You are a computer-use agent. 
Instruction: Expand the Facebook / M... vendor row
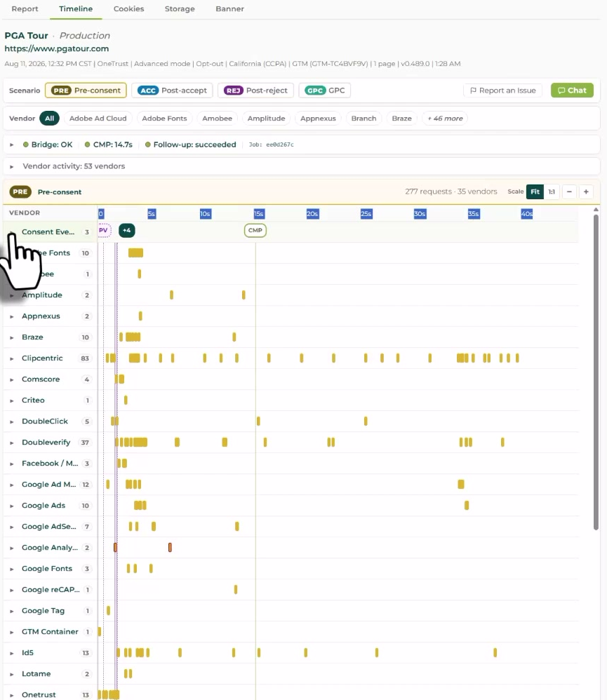click(x=12, y=464)
